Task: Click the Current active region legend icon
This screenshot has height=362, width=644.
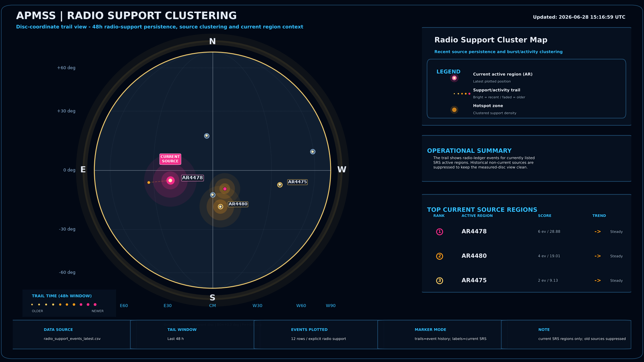Action: (454, 78)
